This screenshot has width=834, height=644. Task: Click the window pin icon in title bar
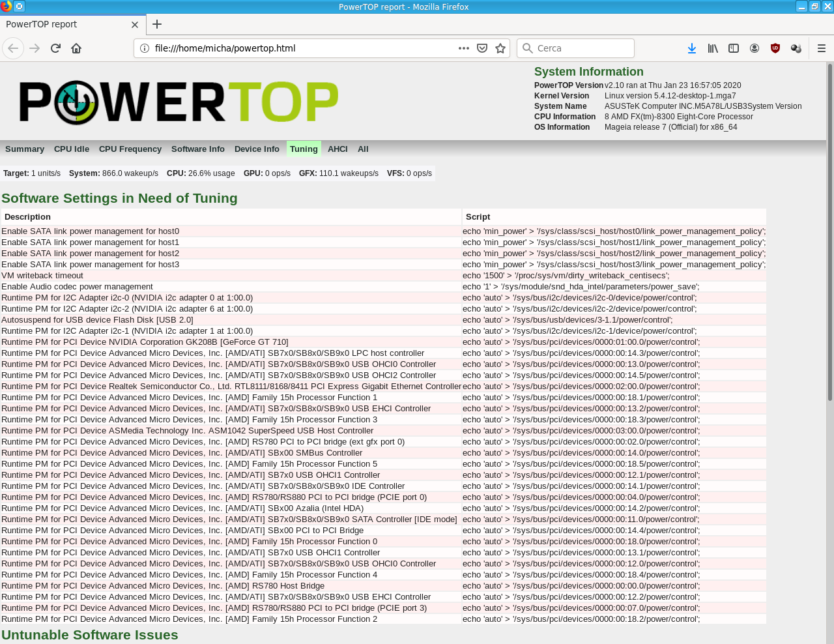[x=20, y=7]
